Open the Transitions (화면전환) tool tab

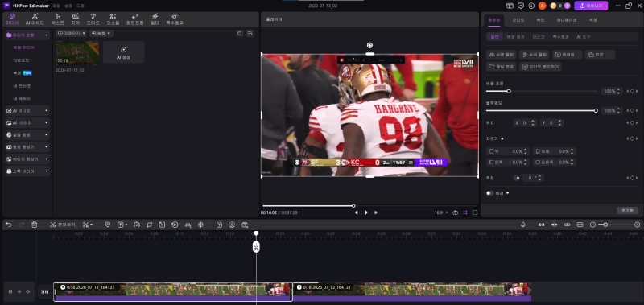134,19
